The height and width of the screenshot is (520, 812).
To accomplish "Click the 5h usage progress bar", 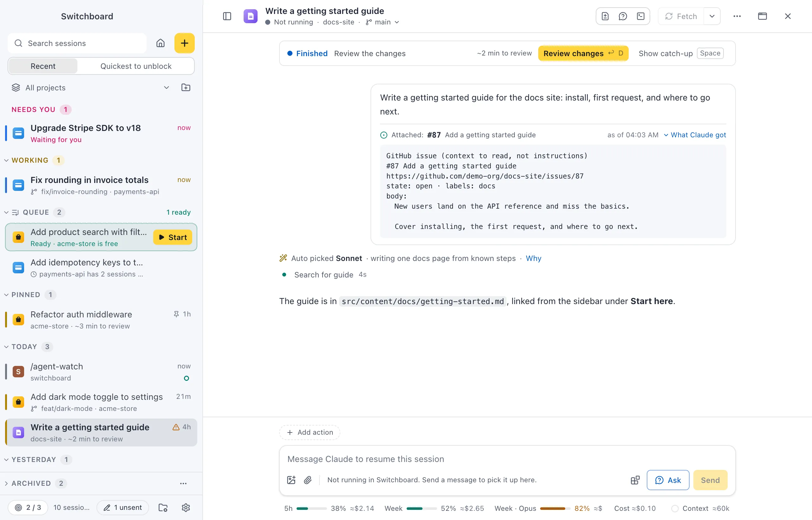I will [x=311, y=508].
